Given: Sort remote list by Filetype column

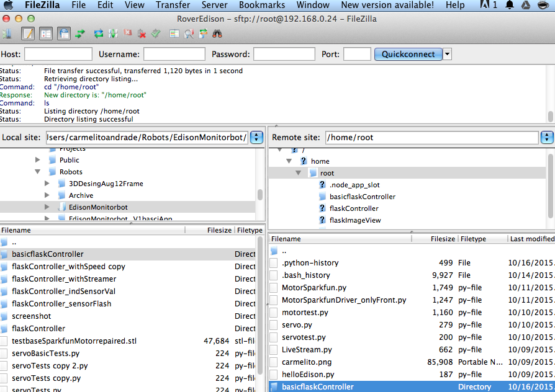Looking at the screenshot, I should click(483, 239).
